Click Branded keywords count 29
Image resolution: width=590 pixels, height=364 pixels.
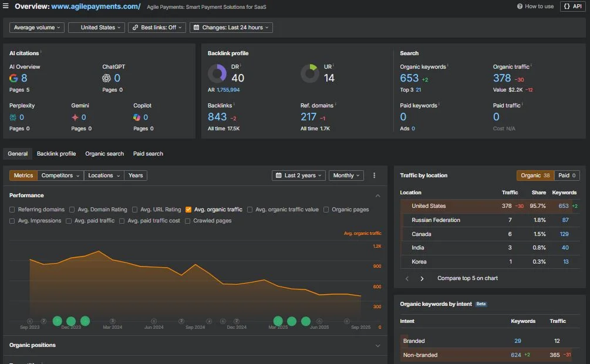518,341
